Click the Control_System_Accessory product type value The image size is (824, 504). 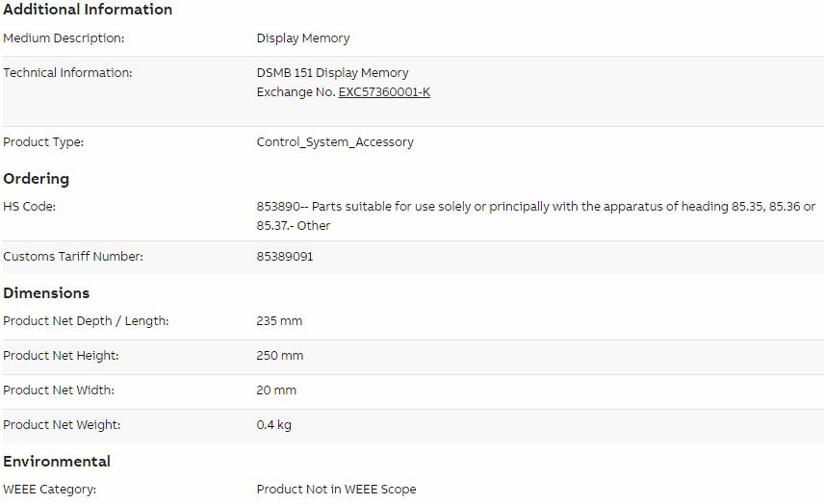pos(335,142)
